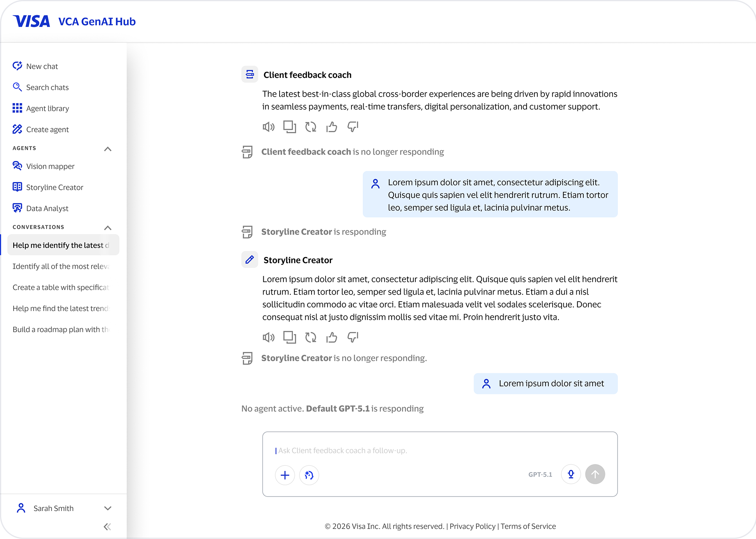Open the Privacy Policy link
The width and height of the screenshot is (756, 539).
[x=472, y=526]
